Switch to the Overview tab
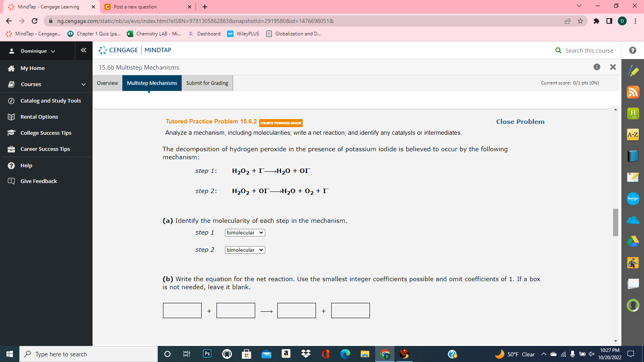The image size is (644, 362). click(107, 83)
